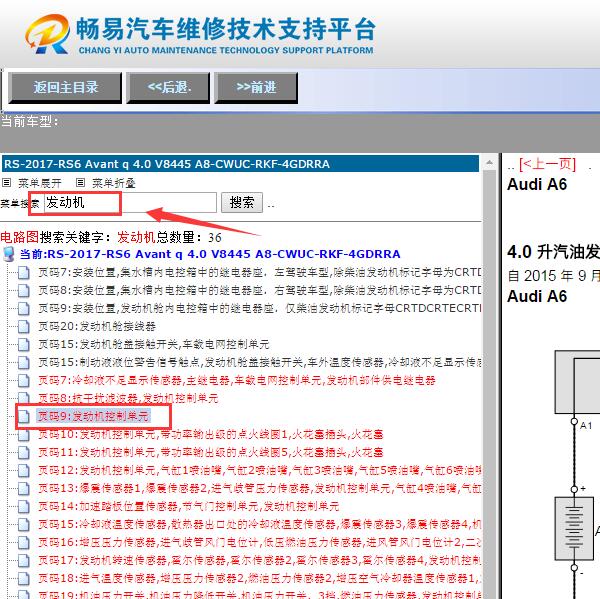Screen dimensions: 600x599
Task: Click the 4.0 升汽油发 title text
Action: tap(553, 252)
